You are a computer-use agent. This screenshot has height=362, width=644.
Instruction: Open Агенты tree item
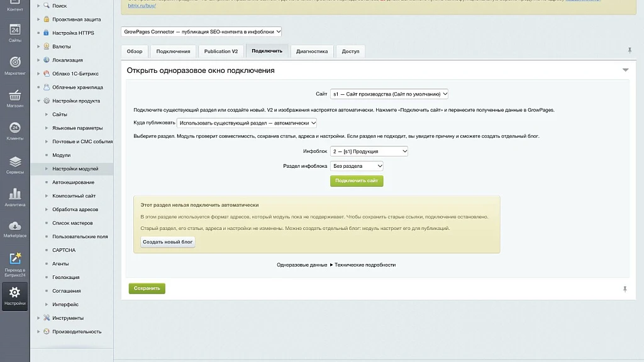(60, 263)
